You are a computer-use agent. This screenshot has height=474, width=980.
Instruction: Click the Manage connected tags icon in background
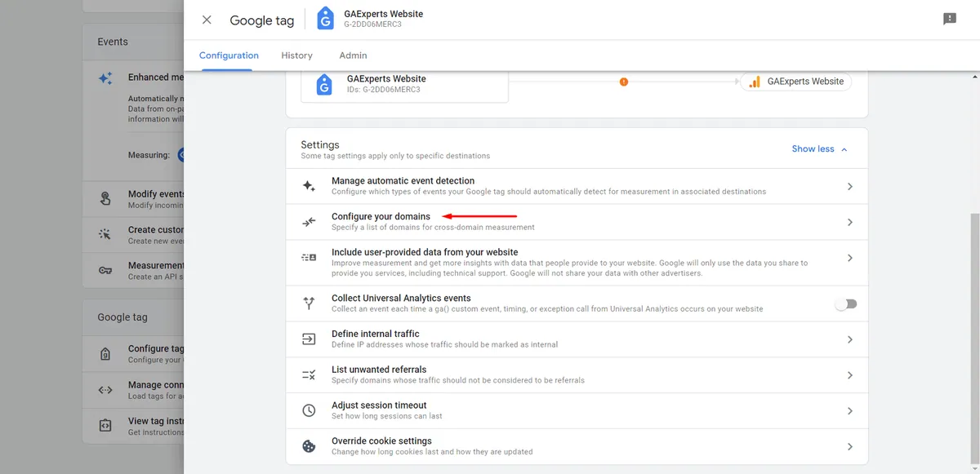(105, 390)
